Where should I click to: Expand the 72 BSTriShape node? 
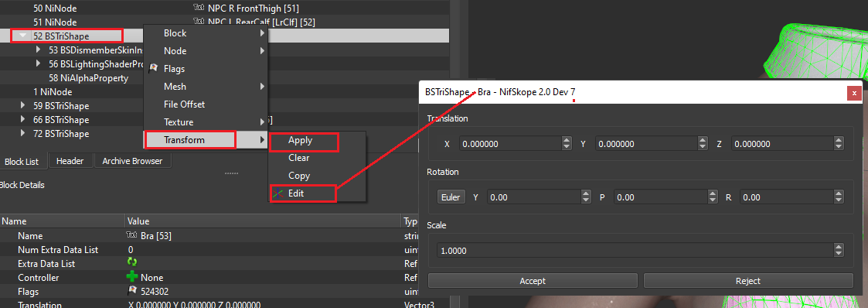pyautogui.click(x=22, y=134)
